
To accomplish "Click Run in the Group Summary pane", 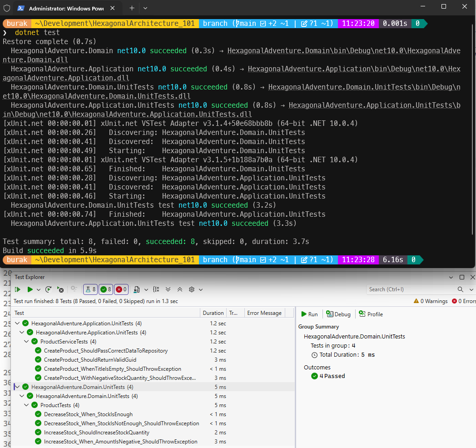I will point(309,314).
